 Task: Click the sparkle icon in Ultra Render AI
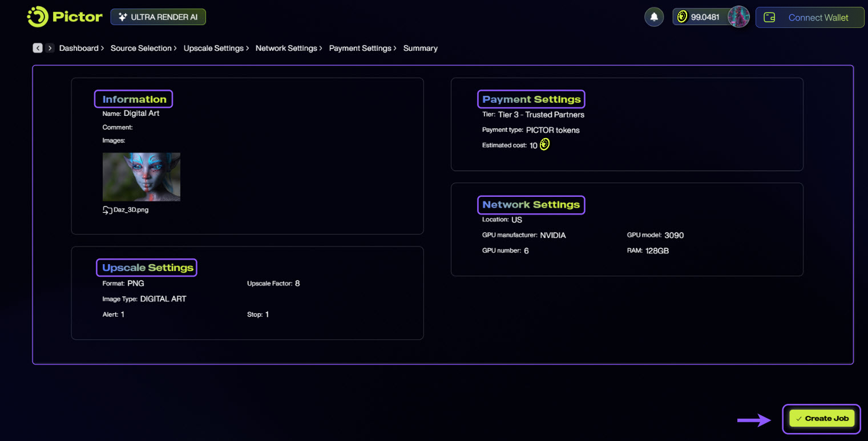[x=122, y=17]
